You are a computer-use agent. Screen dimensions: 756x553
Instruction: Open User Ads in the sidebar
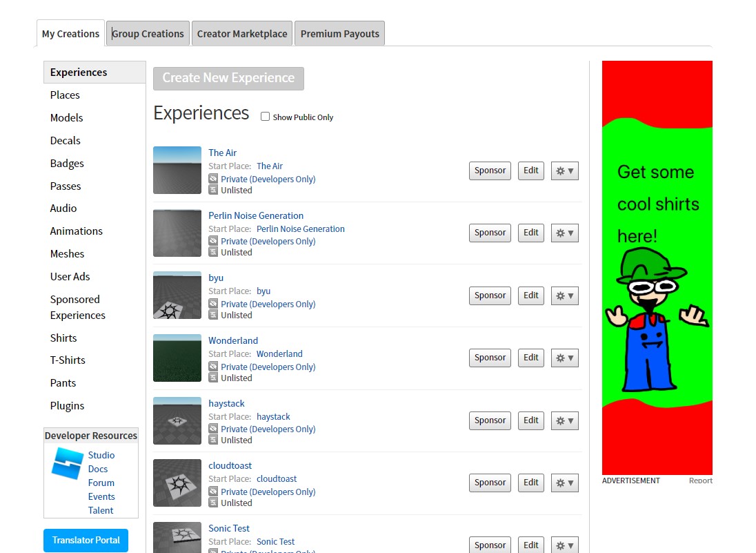(x=70, y=276)
